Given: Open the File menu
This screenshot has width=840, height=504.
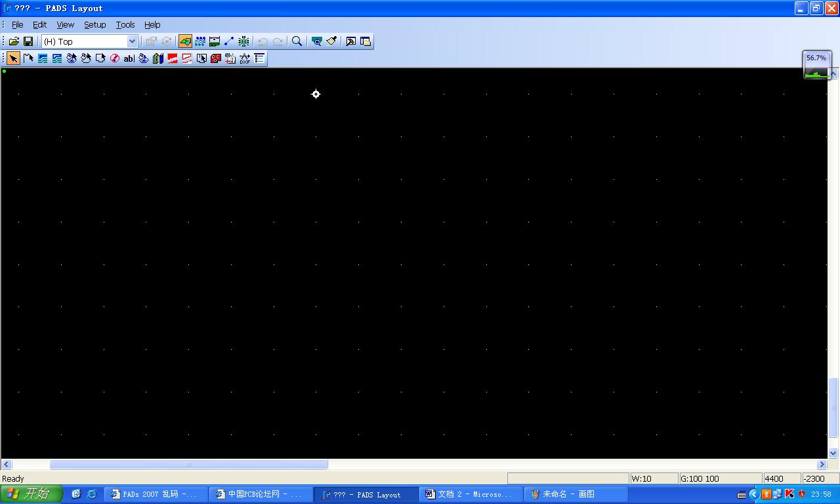Looking at the screenshot, I should click(18, 24).
